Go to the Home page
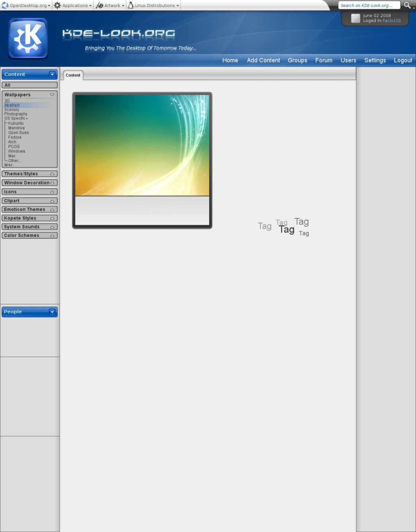416x532 pixels. [x=230, y=60]
